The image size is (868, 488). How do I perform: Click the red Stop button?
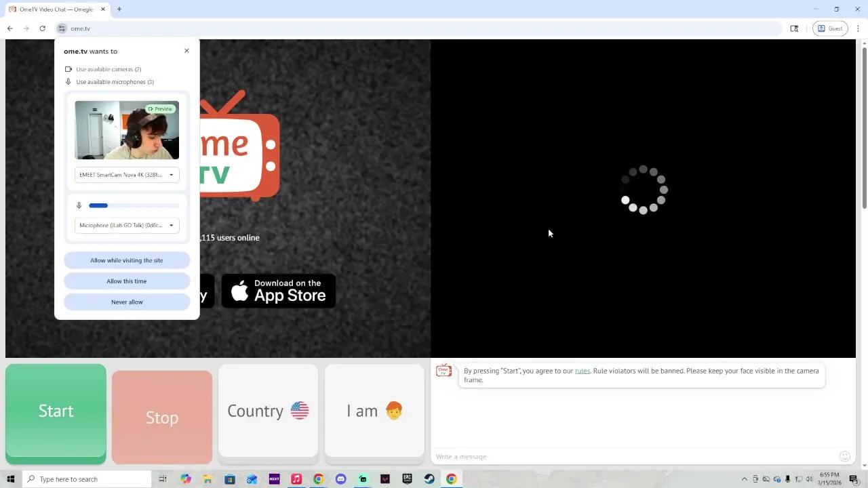[162, 418]
